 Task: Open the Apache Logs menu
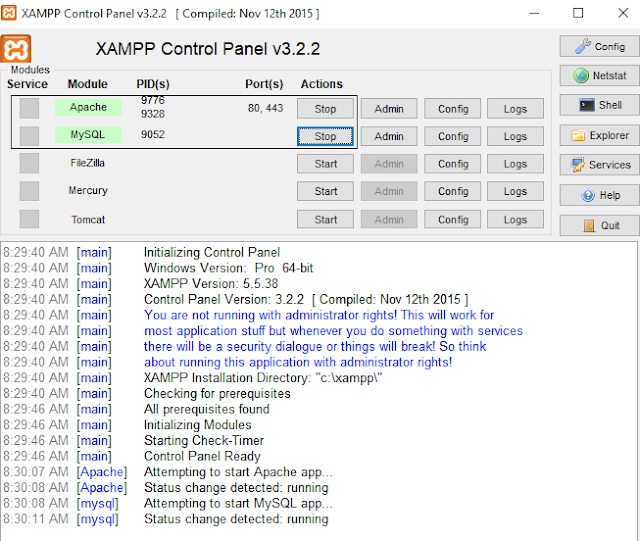tap(516, 109)
